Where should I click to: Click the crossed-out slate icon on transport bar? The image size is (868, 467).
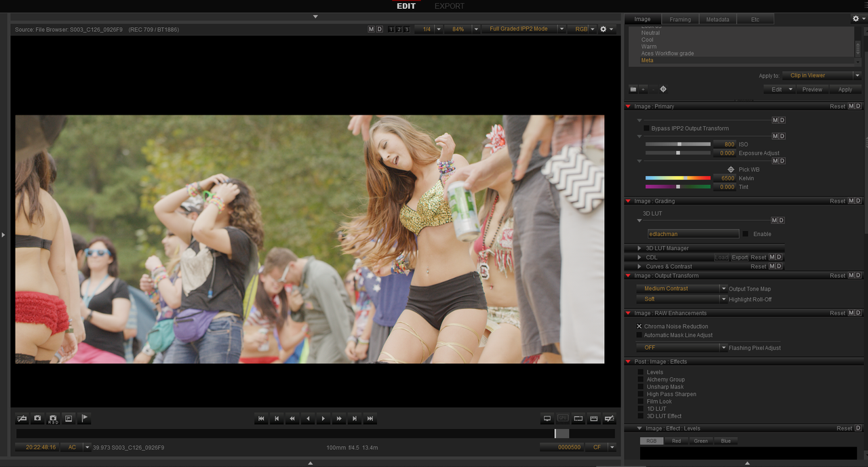tap(22, 418)
